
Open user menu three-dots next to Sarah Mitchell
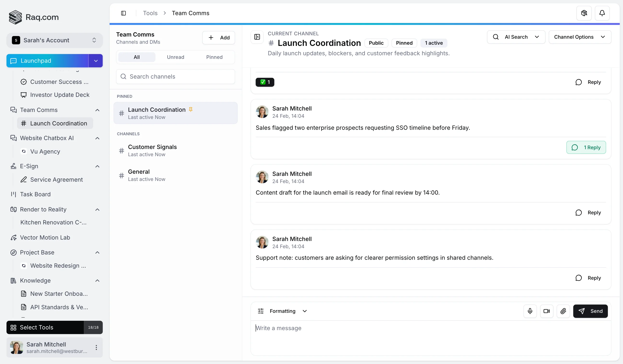click(x=96, y=347)
